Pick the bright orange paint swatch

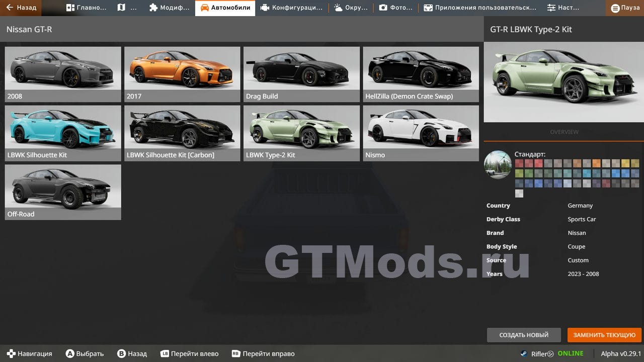pos(596,163)
